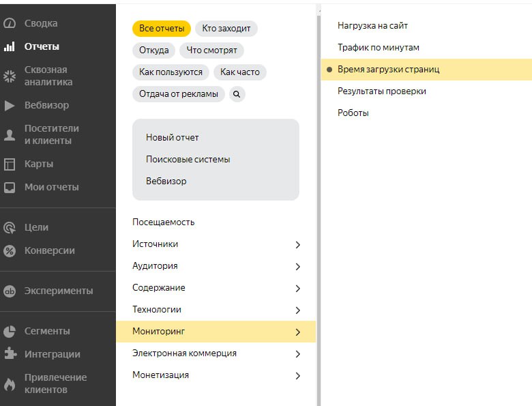
Task: Open the Конверсии percent icon
Action: pyautogui.click(x=10, y=251)
